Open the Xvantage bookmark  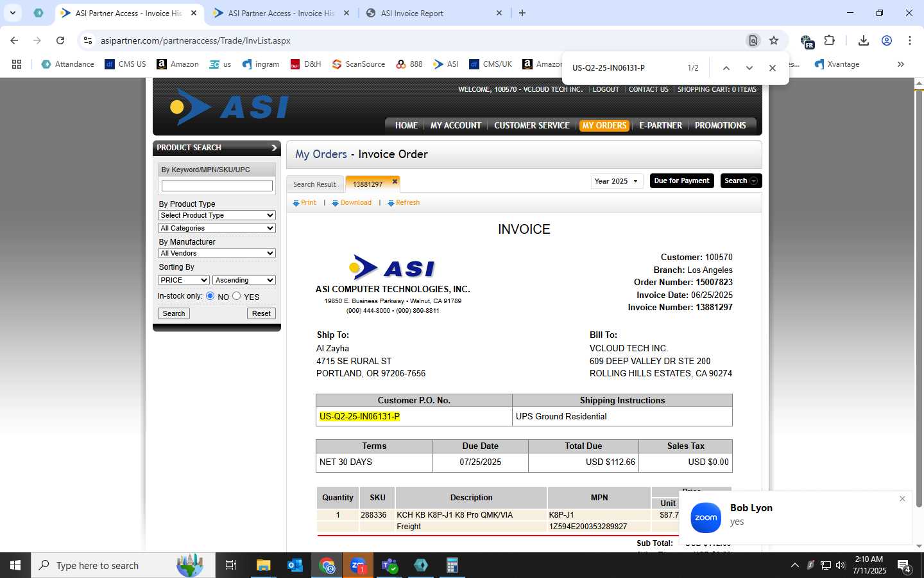click(x=837, y=64)
